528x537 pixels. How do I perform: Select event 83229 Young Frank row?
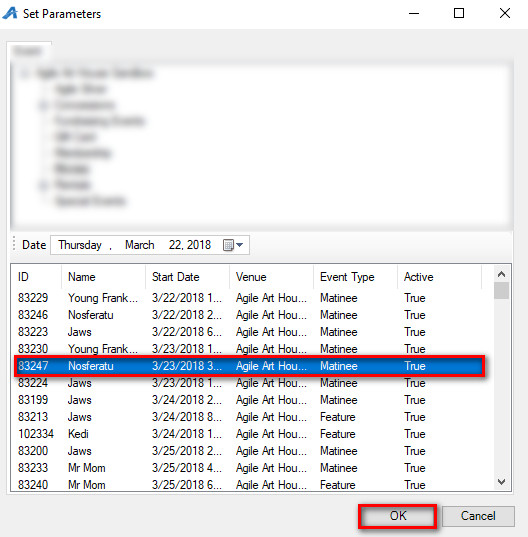click(249, 298)
